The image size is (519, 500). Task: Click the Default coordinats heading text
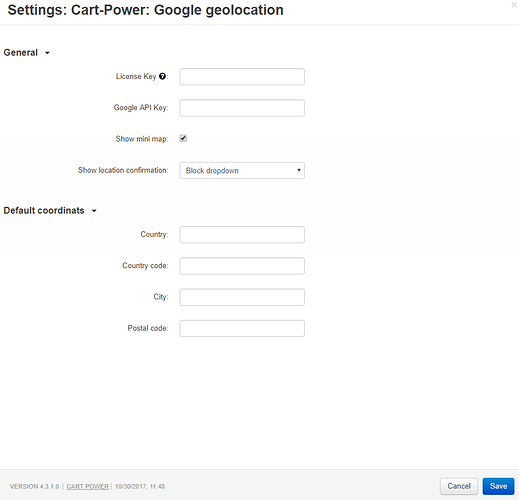[x=44, y=211]
